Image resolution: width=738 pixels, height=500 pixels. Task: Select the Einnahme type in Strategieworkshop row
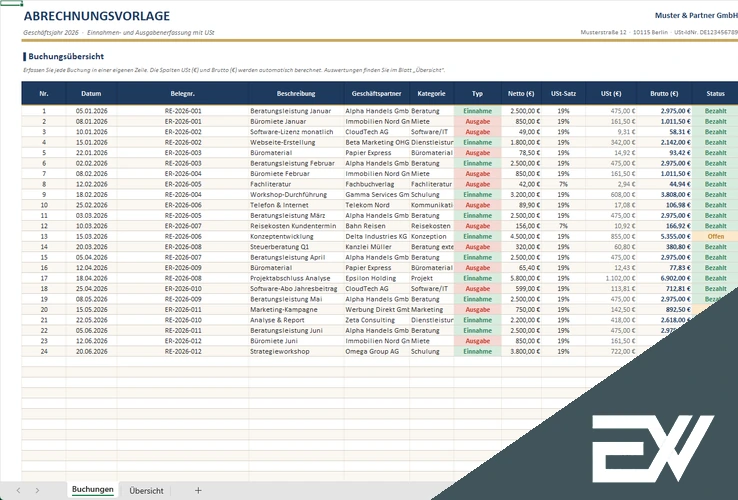[x=477, y=351]
